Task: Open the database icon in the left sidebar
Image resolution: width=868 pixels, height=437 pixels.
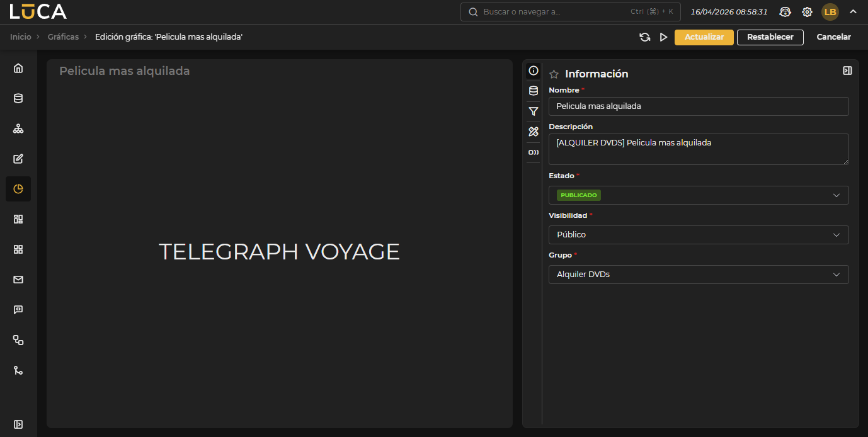Action: pos(18,98)
